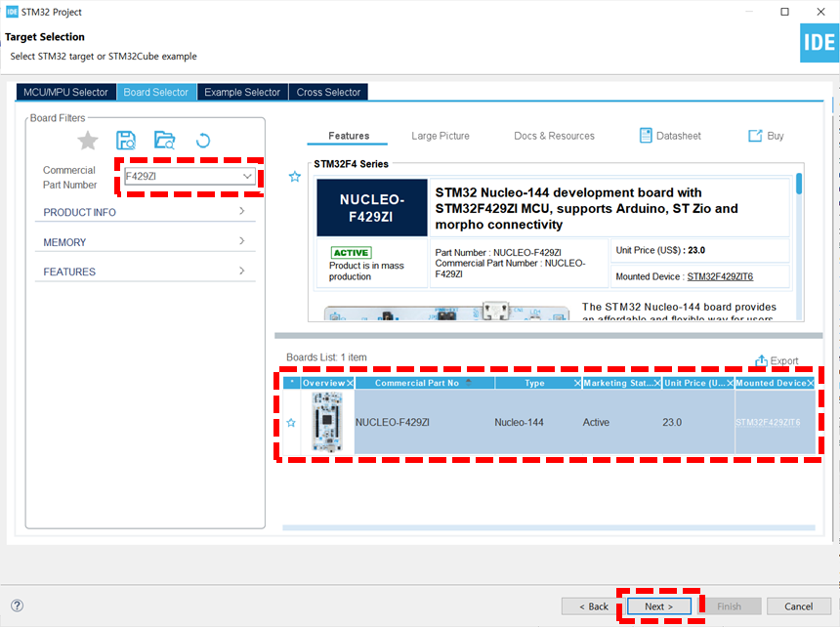Remove the Marketing Status column with its X
The height and width of the screenshot is (627, 840).
[x=657, y=383]
